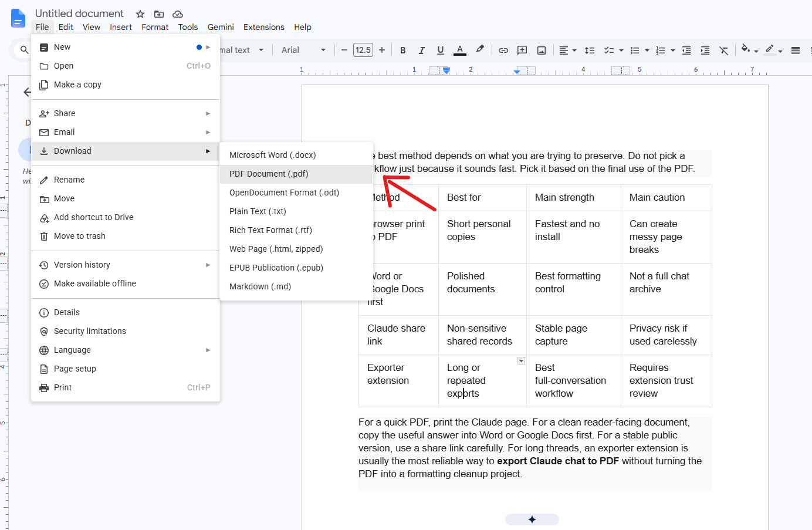
Task: Click the add comment icon
Action: 522,50
